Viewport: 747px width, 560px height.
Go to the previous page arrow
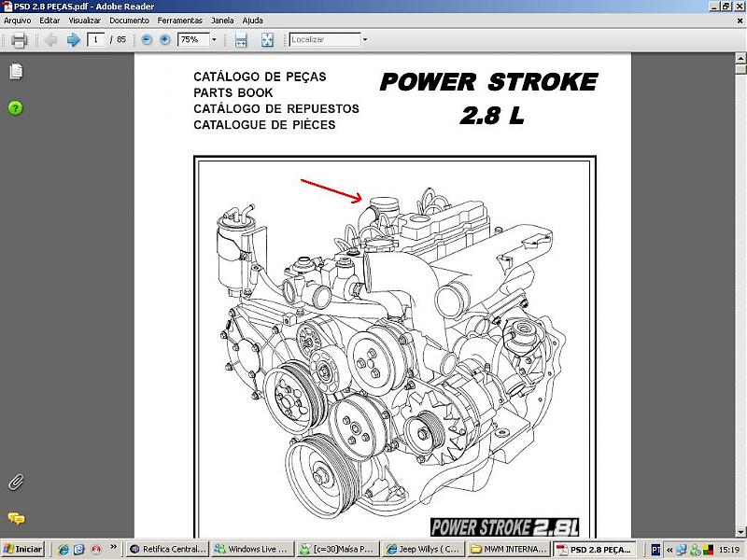pyautogui.click(x=51, y=40)
